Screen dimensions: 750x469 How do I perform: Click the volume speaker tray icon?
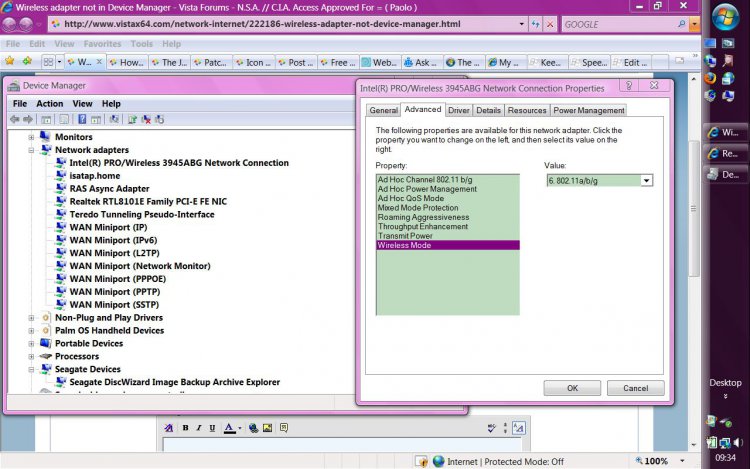738,442
